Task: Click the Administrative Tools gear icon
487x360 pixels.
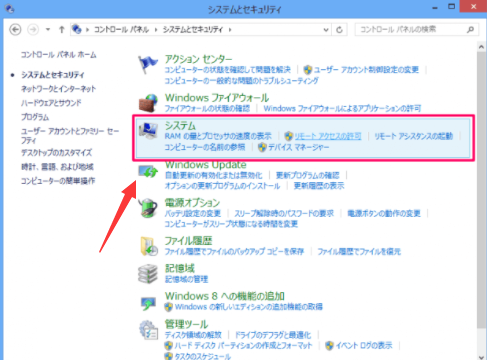Action: tap(149, 330)
